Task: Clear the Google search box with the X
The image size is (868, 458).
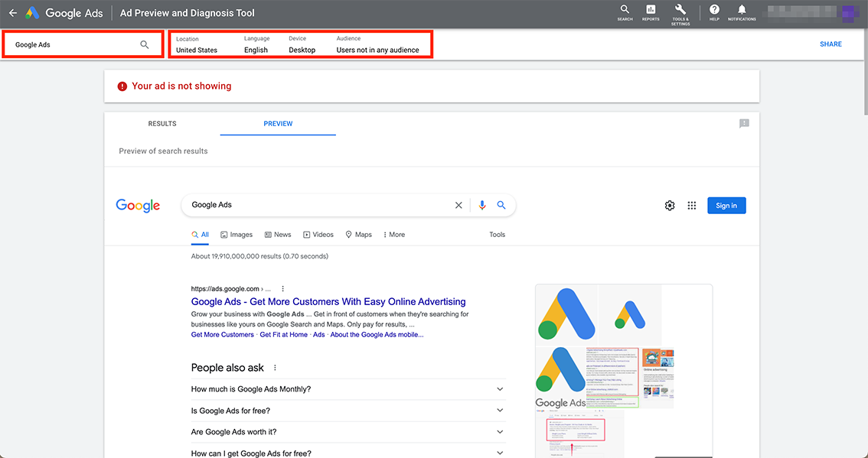Action: 458,205
